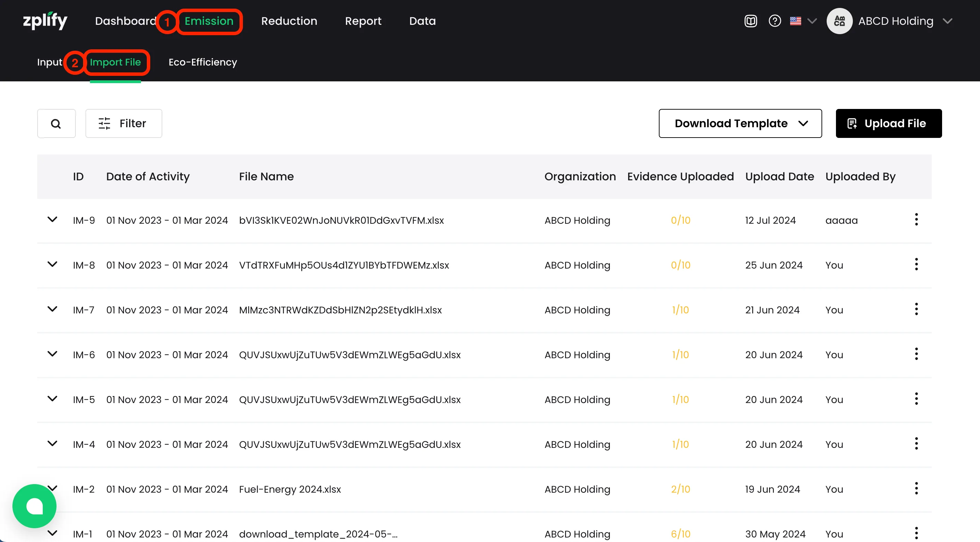Open the green chat bubble widget
Viewport: 980px width, 542px height.
click(x=34, y=506)
